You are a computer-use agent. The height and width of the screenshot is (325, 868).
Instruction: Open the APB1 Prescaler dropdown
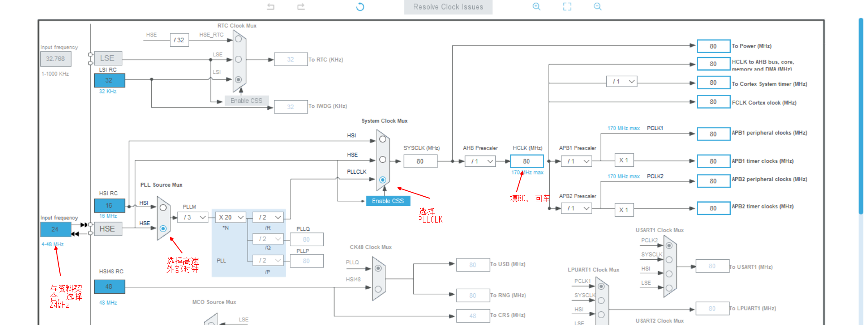click(576, 161)
